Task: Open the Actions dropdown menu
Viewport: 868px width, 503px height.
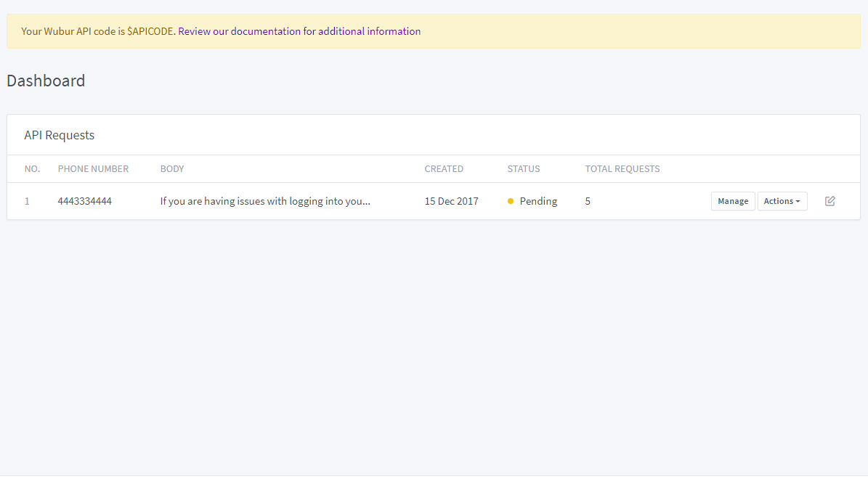Action: (x=782, y=202)
